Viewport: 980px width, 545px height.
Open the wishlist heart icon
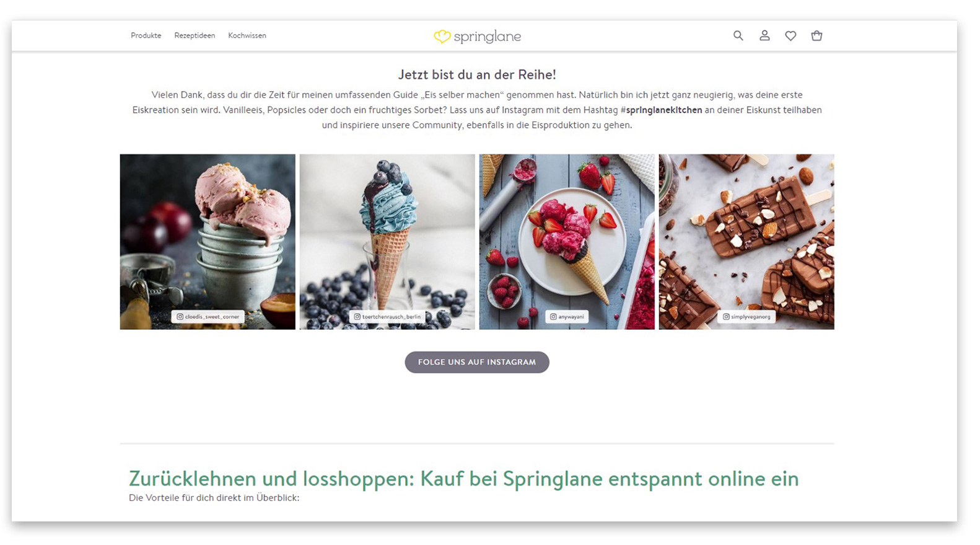pyautogui.click(x=790, y=36)
